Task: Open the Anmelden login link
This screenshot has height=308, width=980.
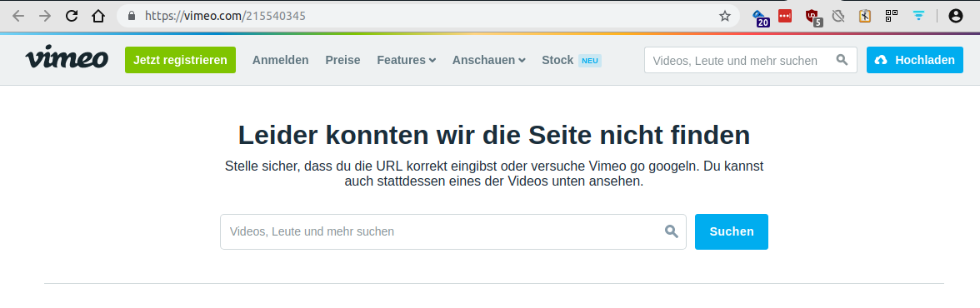Action: 281,60
